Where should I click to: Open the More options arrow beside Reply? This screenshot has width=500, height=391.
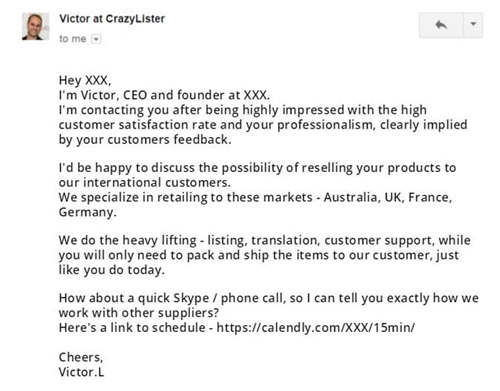pyautogui.click(x=473, y=25)
